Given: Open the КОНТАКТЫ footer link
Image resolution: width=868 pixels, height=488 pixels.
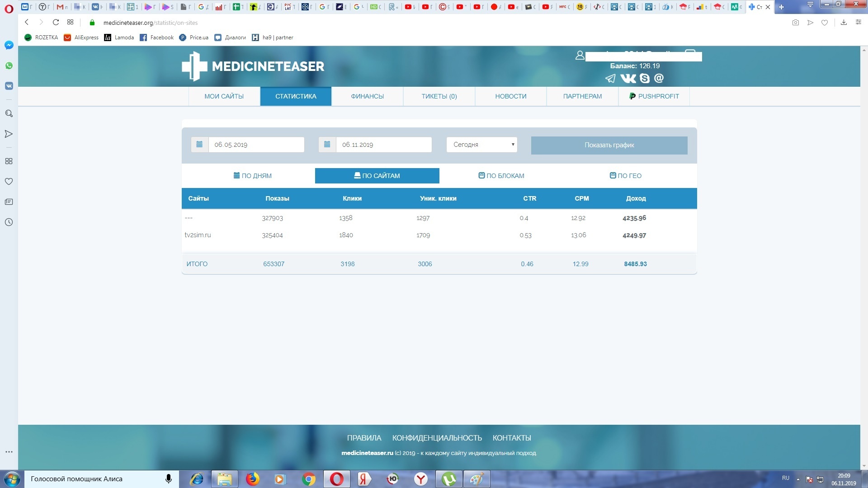Looking at the screenshot, I should (511, 438).
